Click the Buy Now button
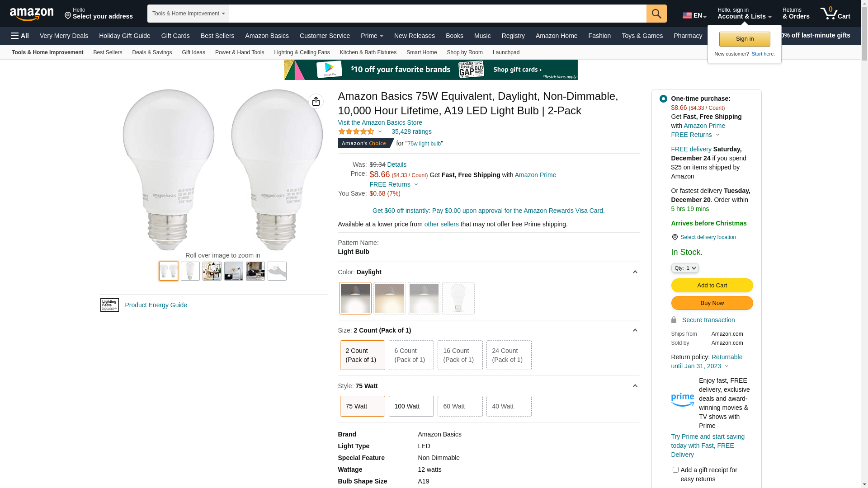Screen dimensions: 868x488 click(x=712, y=303)
